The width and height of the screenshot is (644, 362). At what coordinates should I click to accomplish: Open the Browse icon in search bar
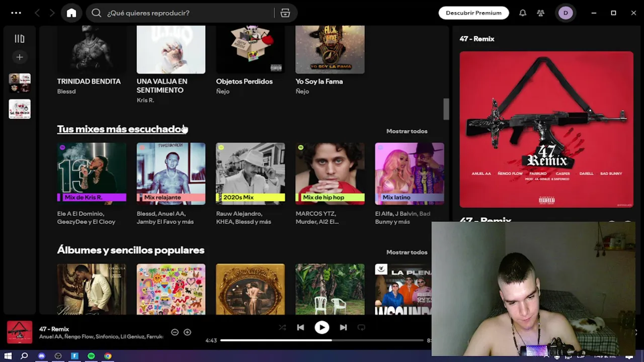point(285,13)
